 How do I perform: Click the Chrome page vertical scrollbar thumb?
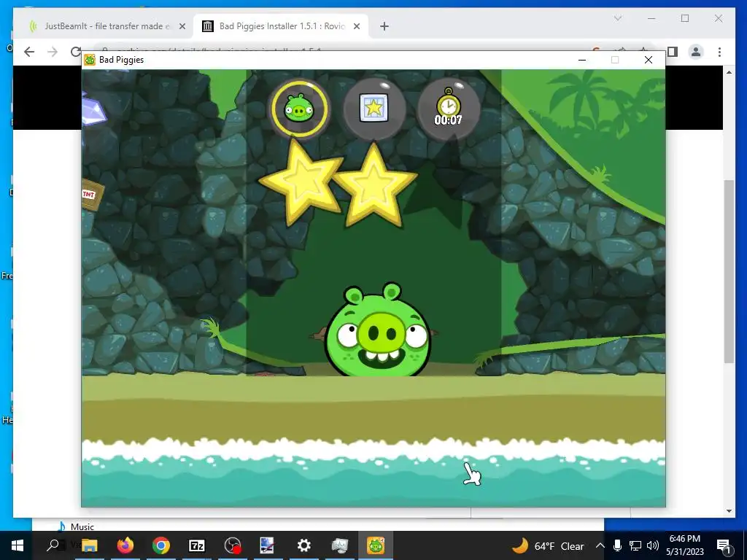click(x=729, y=271)
